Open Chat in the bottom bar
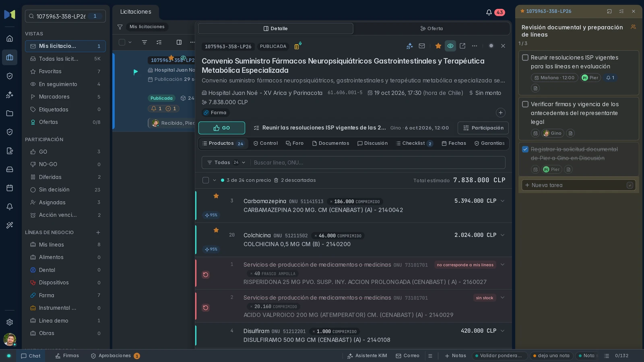 tap(31, 356)
